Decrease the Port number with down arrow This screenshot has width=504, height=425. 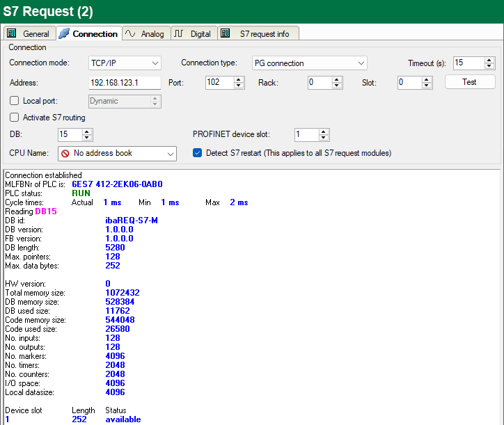click(239, 86)
